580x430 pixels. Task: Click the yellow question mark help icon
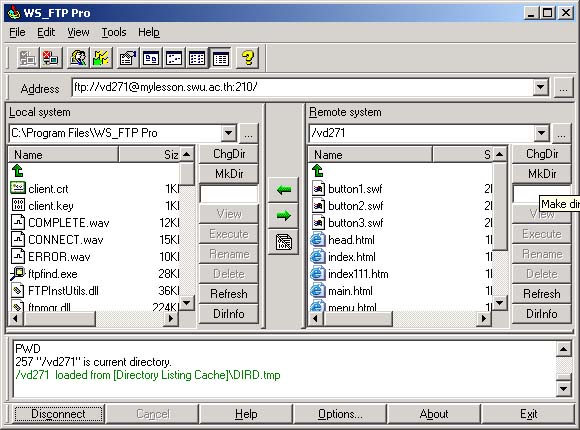click(x=247, y=58)
